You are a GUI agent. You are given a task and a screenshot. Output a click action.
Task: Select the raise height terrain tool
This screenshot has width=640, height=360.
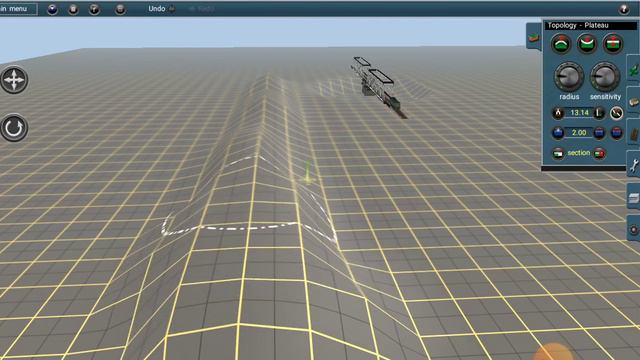[x=561, y=44]
